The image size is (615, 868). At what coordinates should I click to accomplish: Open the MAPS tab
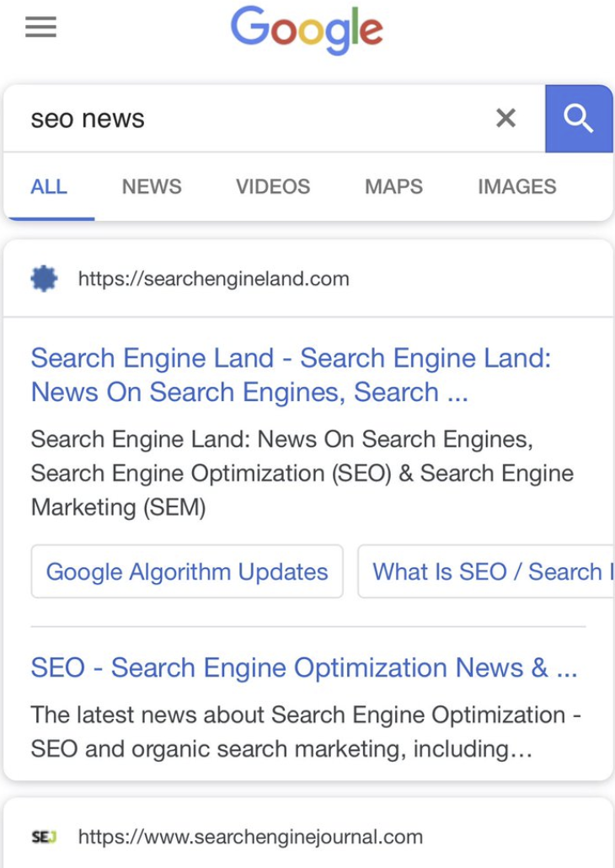tap(393, 186)
